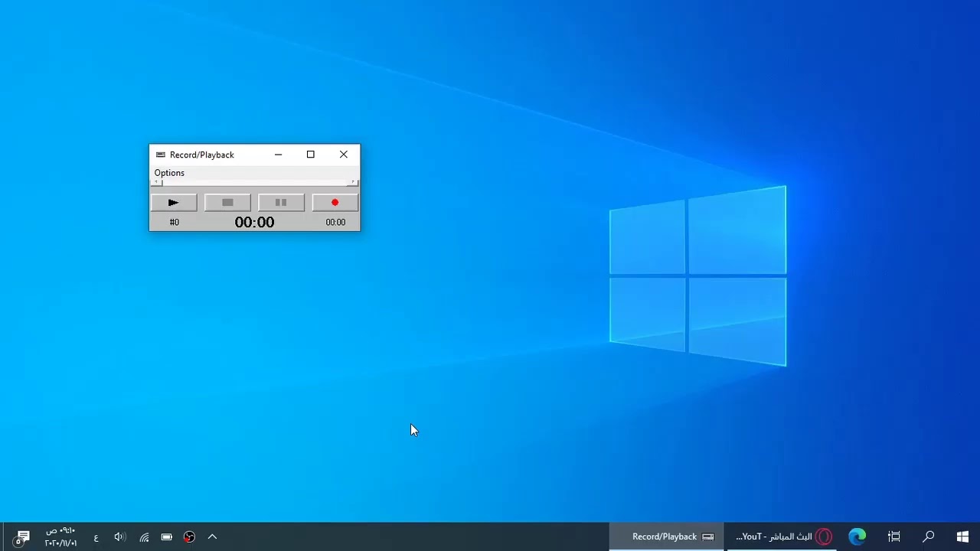Screen dimensions: 980x551
Task: Switch to the Opera YouTube taskbar window
Action: 782,536
